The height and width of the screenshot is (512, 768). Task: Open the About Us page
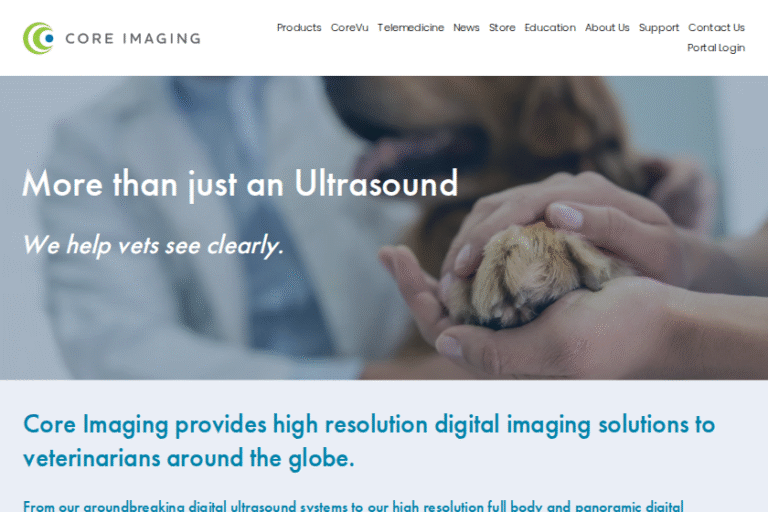[x=607, y=28]
